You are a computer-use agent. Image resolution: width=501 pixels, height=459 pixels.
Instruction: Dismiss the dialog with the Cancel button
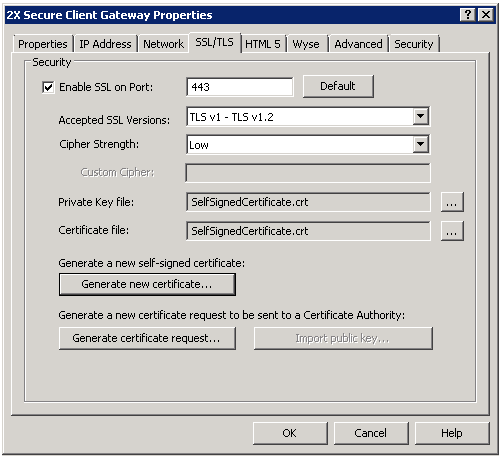point(371,433)
